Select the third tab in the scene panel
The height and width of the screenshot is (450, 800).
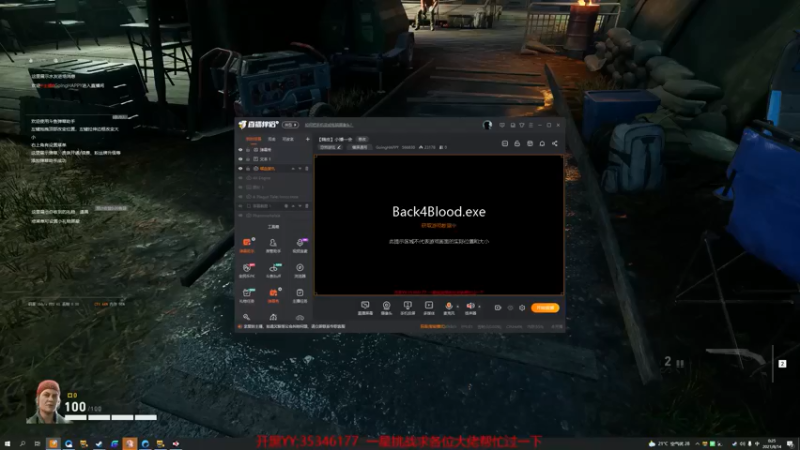point(288,139)
